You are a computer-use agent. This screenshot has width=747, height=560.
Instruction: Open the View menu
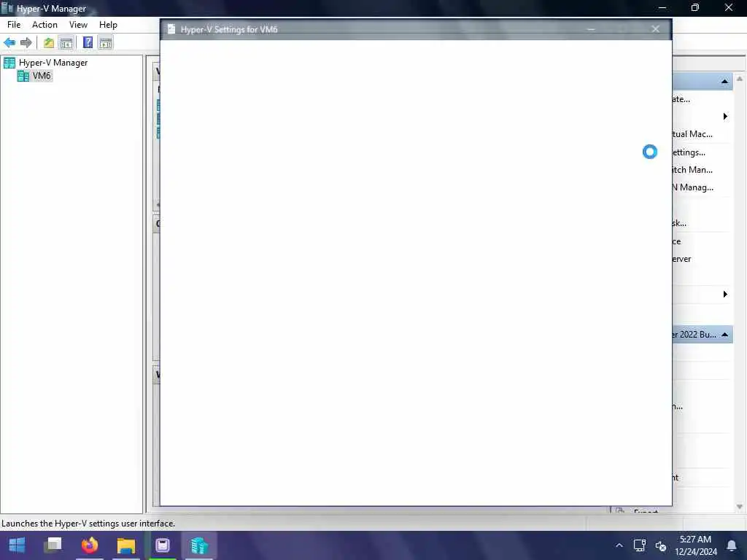(x=78, y=25)
